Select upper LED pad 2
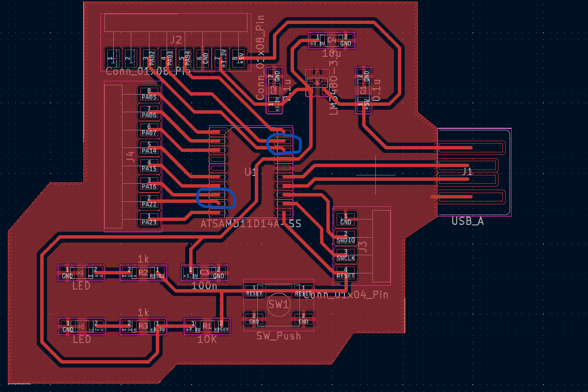 pos(96,272)
